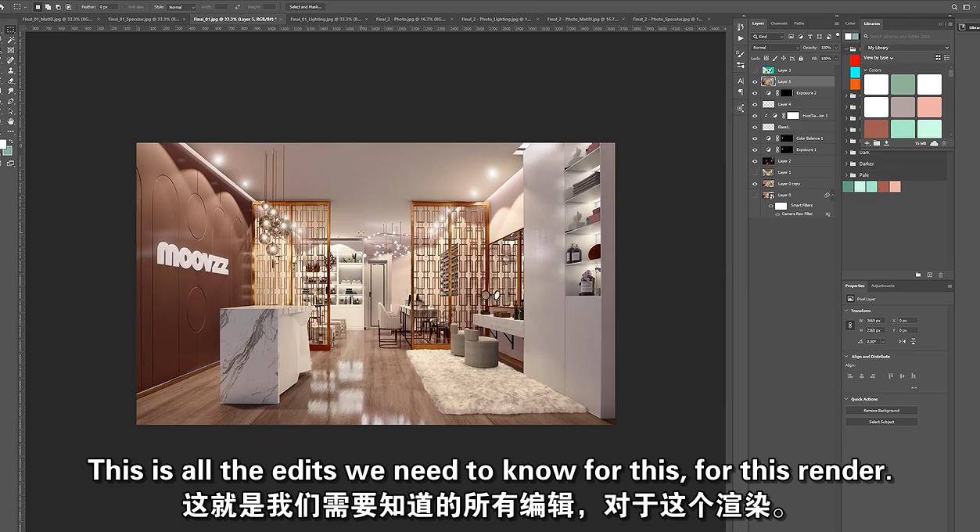Expand the Pale swatch folder
Screen dimensions: 980x532
(x=846, y=174)
